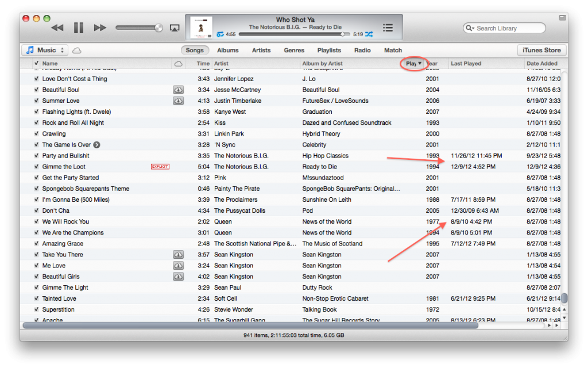588x368 pixels.
Task: Open the Up Next list icon
Action: point(388,28)
